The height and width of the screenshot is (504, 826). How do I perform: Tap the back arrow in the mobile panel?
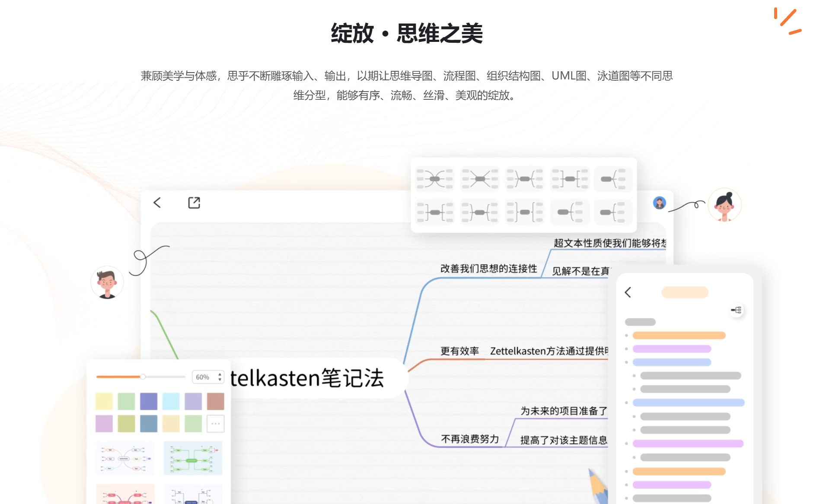pos(628,292)
